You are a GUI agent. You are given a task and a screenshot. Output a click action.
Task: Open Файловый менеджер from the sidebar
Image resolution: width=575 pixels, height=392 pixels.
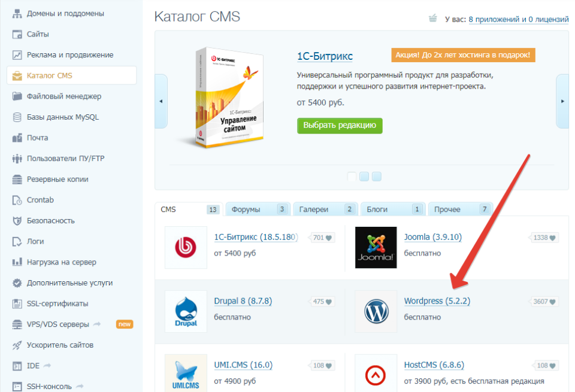tap(64, 96)
